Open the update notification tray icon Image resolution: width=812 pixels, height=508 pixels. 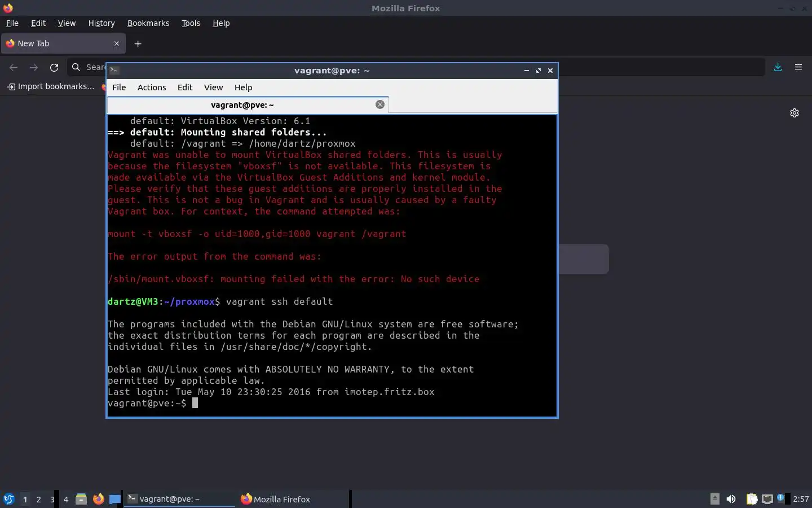(781, 498)
